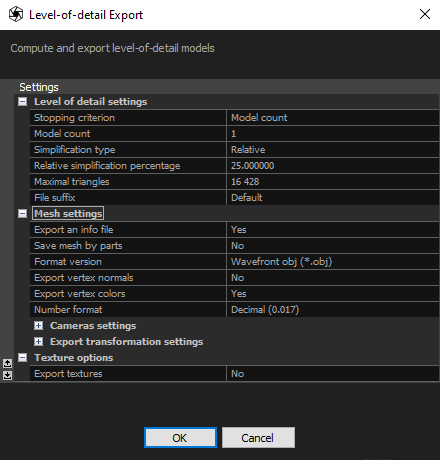This screenshot has width=440, height=460.
Task: Toggle Export vertex normals No value
Action: click(333, 278)
